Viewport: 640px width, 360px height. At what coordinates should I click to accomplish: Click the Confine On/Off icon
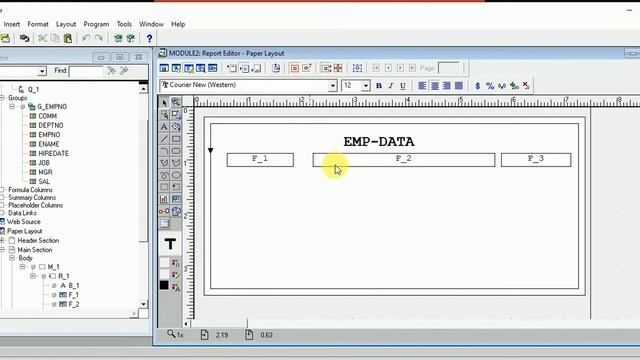295,68
